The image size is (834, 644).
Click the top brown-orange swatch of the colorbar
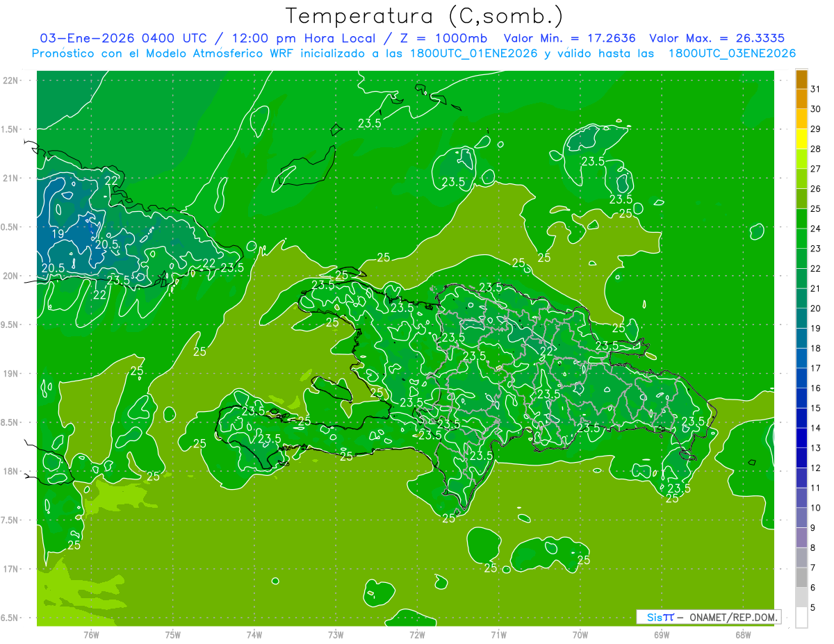801,81
